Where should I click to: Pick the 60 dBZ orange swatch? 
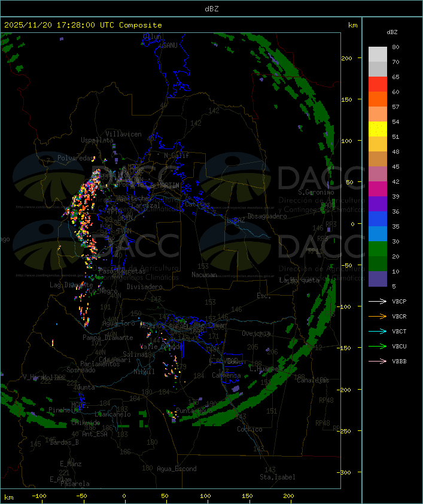tap(378, 99)
